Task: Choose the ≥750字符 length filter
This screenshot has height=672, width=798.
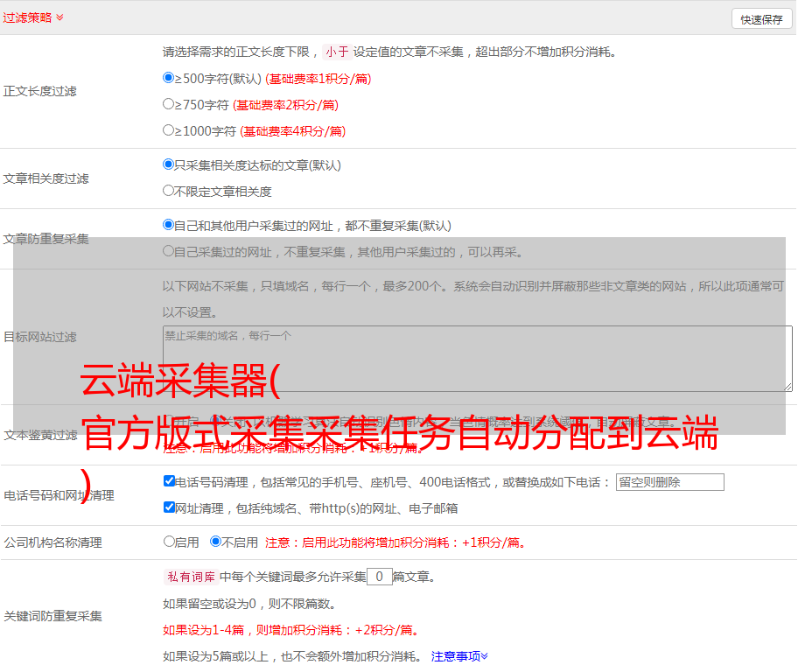Action: (x=169, y=104)
